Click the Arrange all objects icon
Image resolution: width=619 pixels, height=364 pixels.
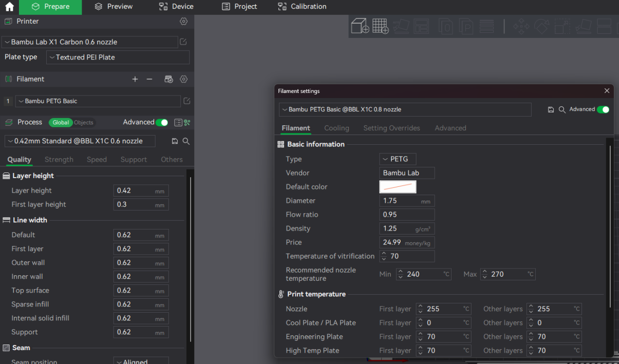pyautogui.click(x=422, y=26)
